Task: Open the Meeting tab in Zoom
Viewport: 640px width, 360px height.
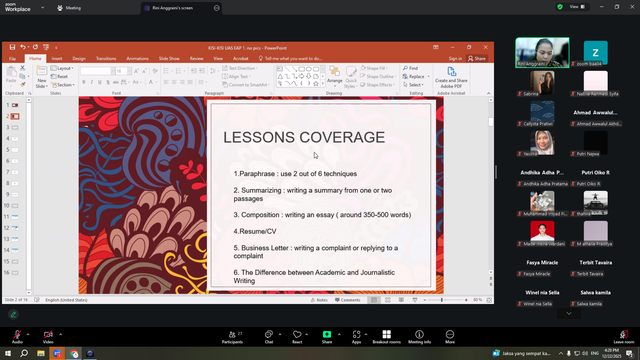Action: click(x=69, y=8)
